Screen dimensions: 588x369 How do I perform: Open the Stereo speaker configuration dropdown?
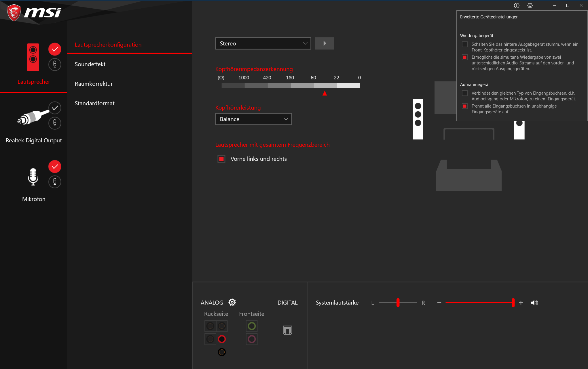pyautogui.click(x=263, y=43)
